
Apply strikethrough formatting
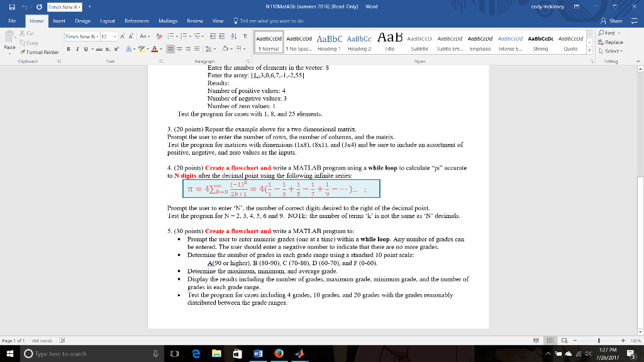point(99,49)
